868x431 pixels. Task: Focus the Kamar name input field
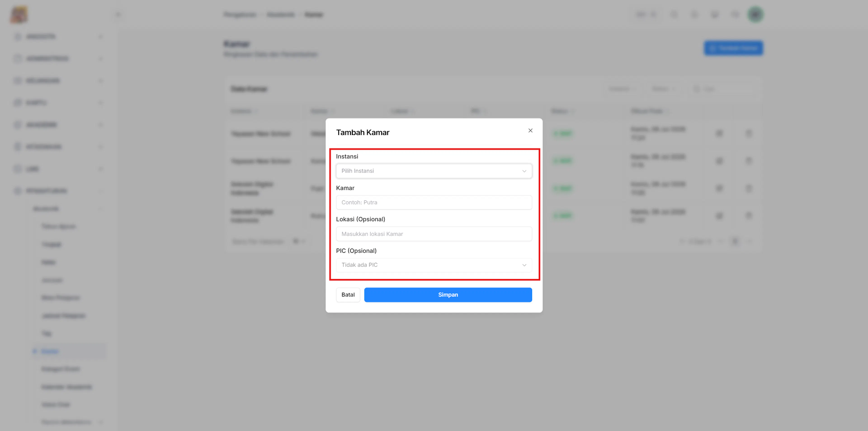tap(434, 203)
